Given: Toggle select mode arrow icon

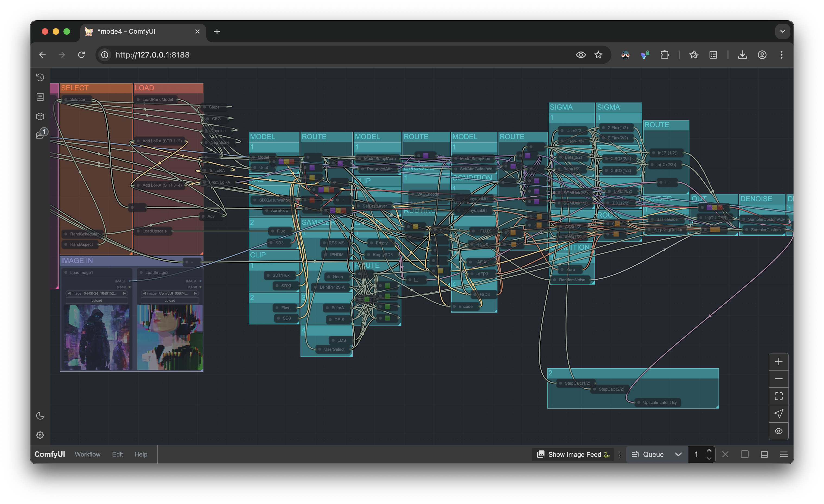Looking at the screenshot, I should (778, 414).
